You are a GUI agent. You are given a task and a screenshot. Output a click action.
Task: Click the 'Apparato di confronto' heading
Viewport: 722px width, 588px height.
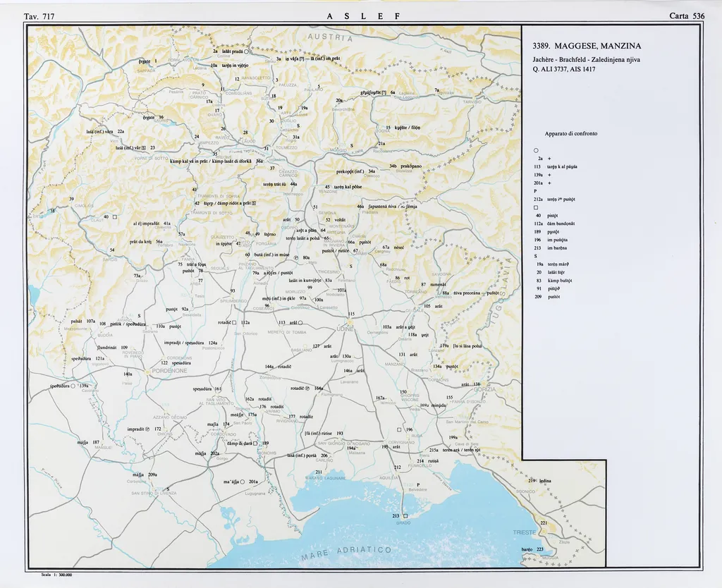pyautogui.click(x=571, y=133)
